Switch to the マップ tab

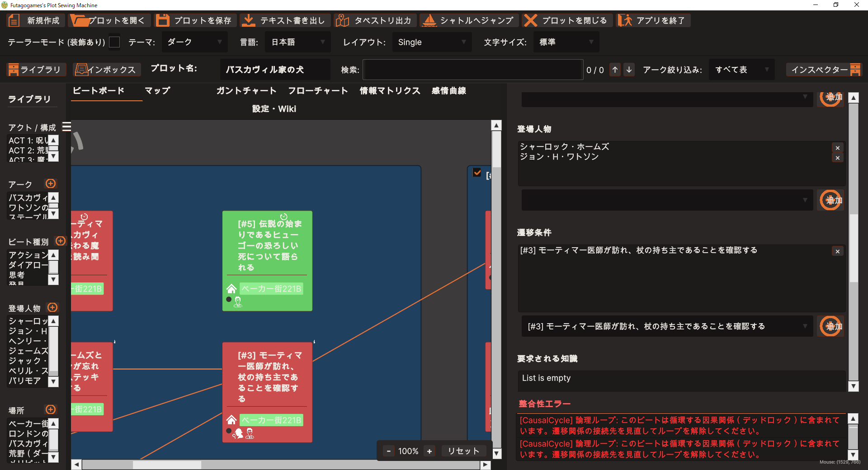pyautogui.click(x=157, y=90)
